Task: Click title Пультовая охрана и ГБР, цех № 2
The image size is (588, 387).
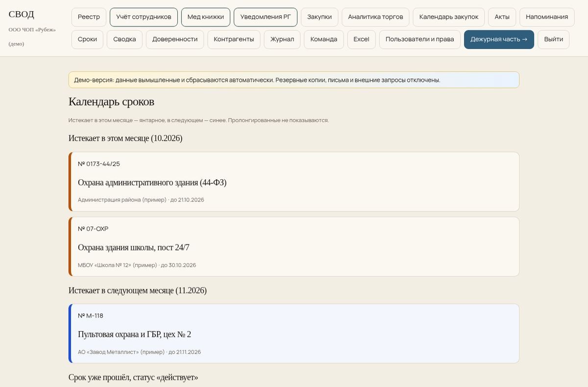Action: click(134, 334)
